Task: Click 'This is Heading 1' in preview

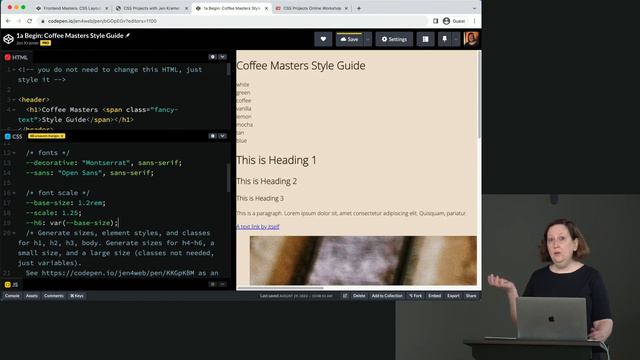Action: [276, 160]
